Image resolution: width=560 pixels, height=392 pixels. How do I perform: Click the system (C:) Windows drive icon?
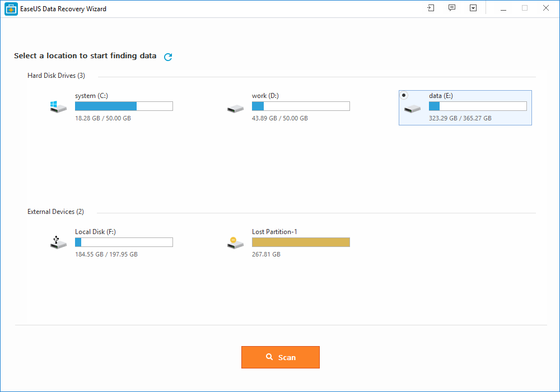(x=58, y=107)
